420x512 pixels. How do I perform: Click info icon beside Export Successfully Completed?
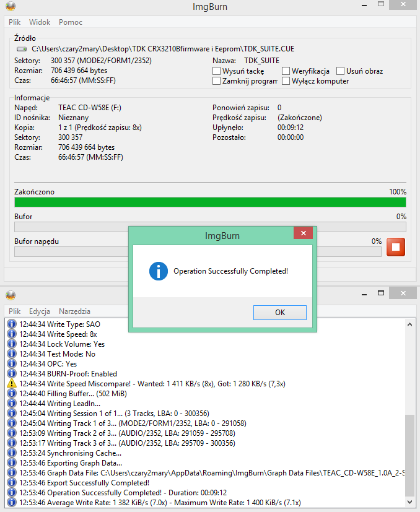click(x=12, y=483)
